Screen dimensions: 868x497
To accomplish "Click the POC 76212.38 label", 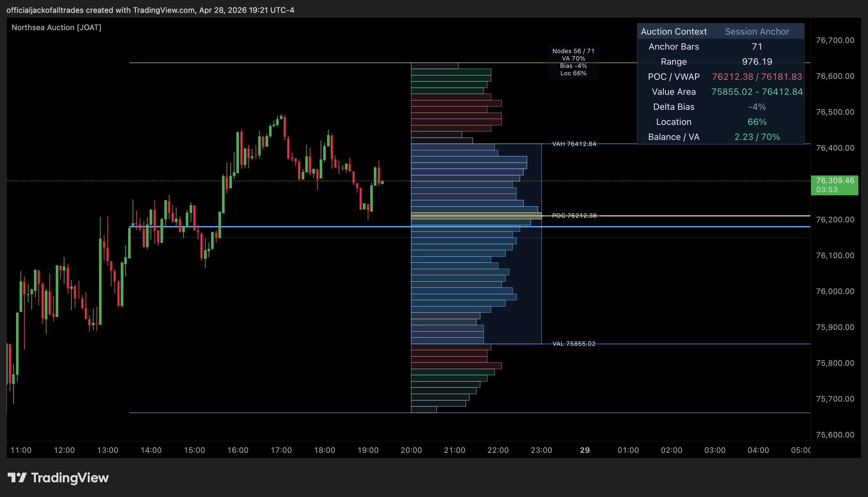I will click(574, 216).
